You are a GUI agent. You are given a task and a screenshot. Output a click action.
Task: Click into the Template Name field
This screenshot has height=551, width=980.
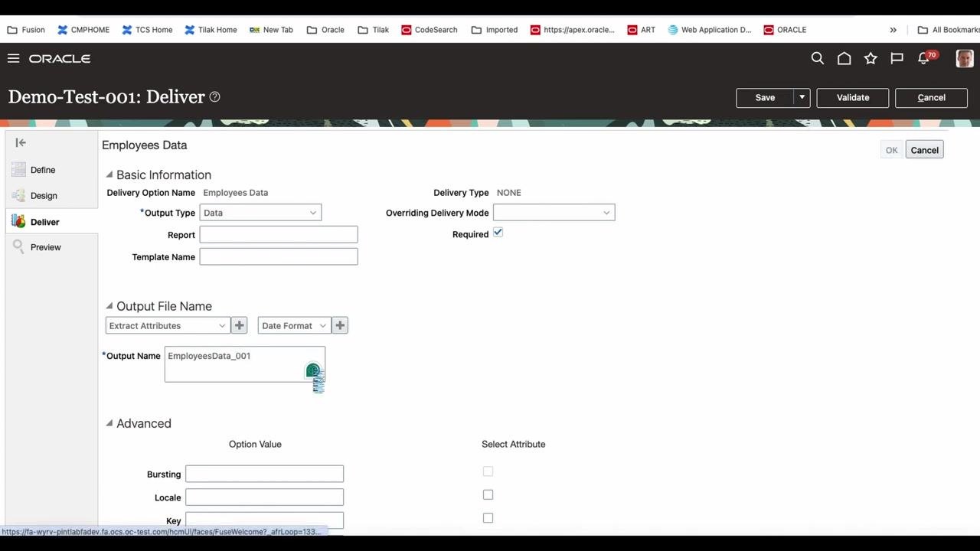[279, 256]
